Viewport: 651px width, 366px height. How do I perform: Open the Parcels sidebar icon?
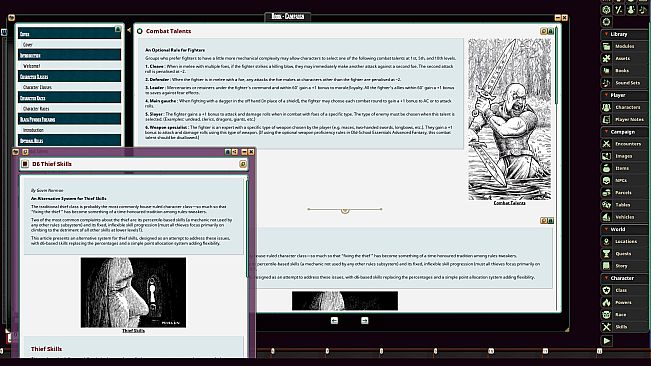point(606,193)
